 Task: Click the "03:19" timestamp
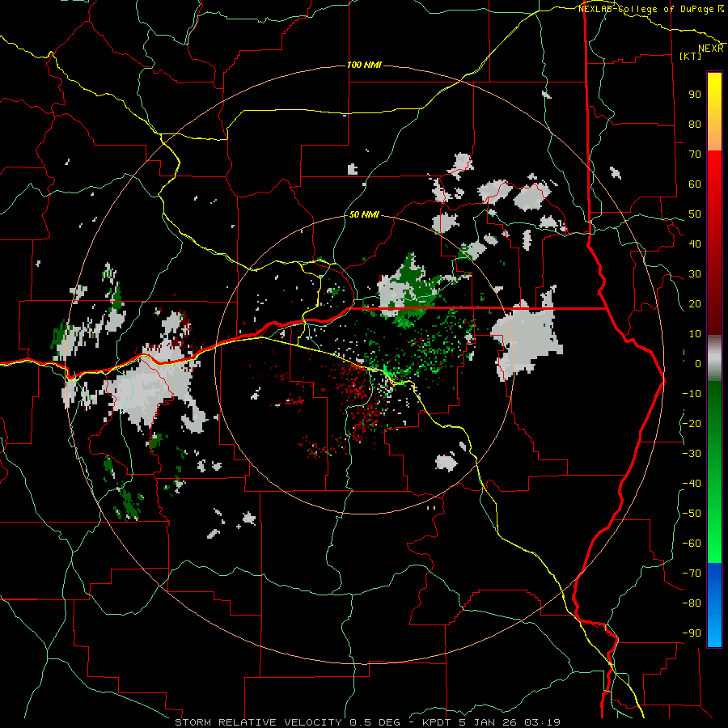coord(544,722)
